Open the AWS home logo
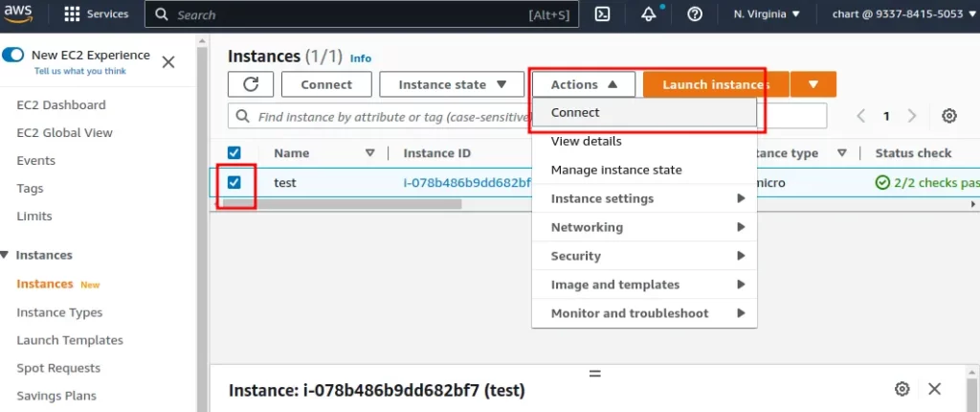Image resolution: width=980 pixels, height=412 pixels. point(18,13)
